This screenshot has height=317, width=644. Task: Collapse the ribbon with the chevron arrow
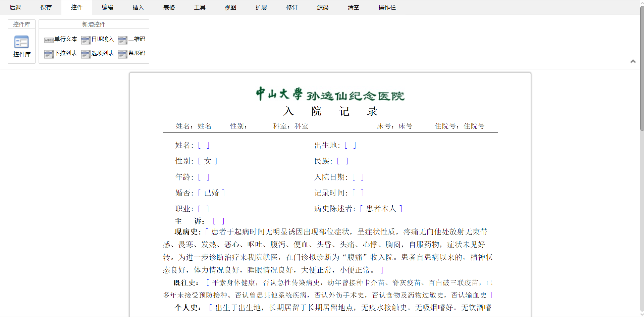tap(633, 61)
